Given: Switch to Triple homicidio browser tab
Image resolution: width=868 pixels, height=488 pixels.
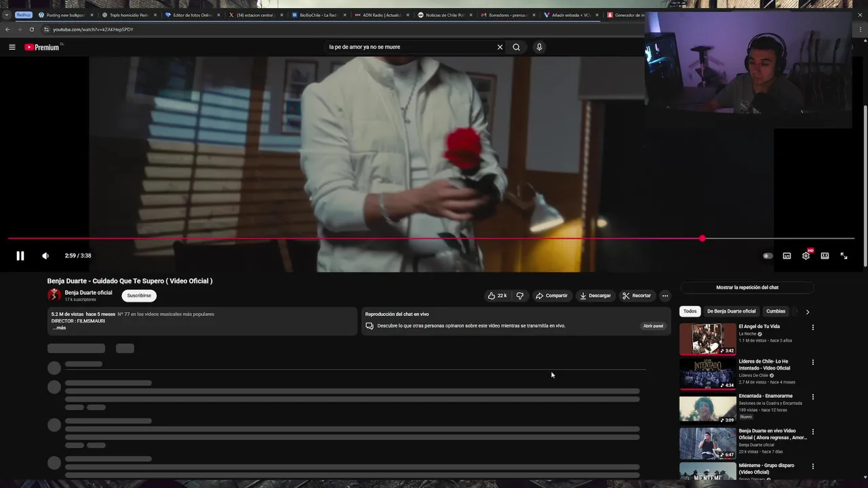Looking at the screenshot, I should click(129, 15).
